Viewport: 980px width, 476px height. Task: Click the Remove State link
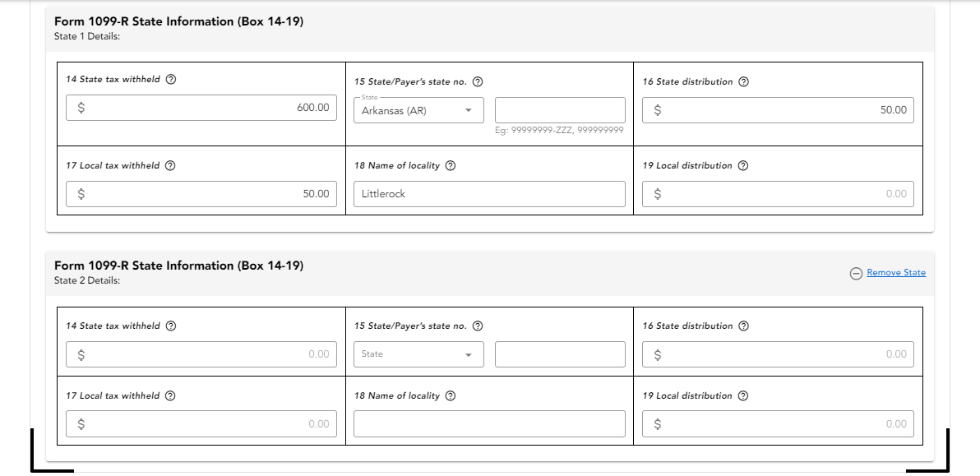895,272
